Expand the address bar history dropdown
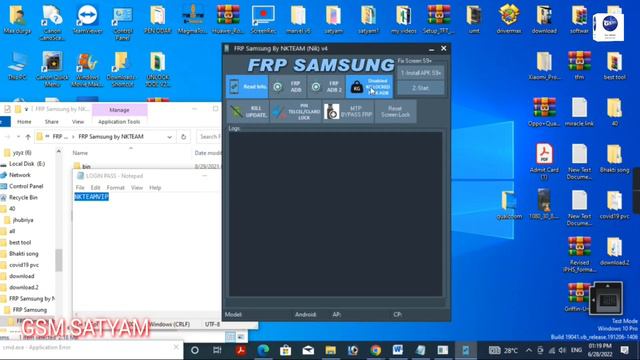The height and width of the screenshot is (360, 640). point(169,137)
